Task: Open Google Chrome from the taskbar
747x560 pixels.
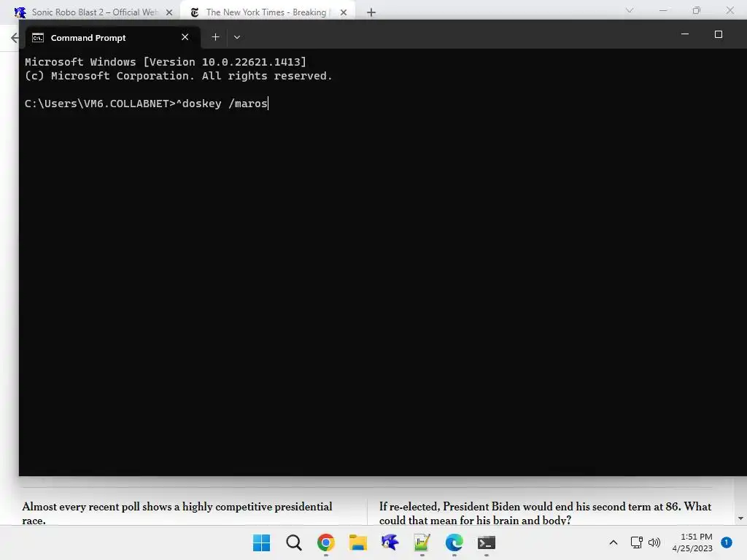Action: pyautogui.click(x=326, y=542)
